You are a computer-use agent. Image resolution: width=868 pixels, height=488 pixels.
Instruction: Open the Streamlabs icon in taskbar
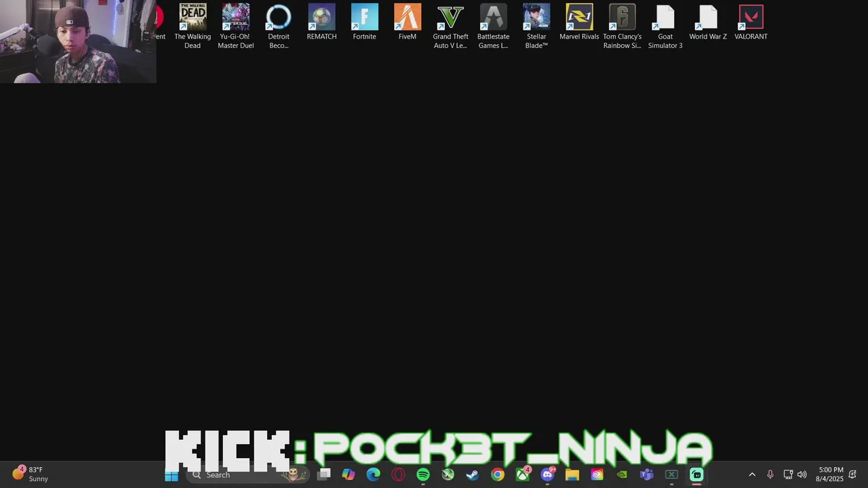click(696, 475)
